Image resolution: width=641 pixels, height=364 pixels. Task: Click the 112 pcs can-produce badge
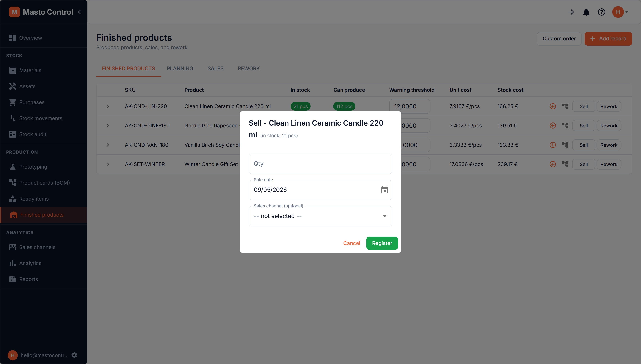344,106
